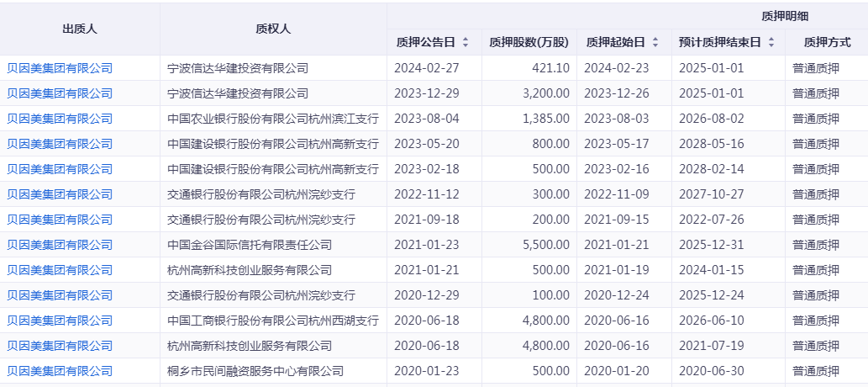Screen dimensions: 868x387
Task: Select 中国工商银行股份有限公司杭州西湖支行 cell
Action: pos(273,321)
